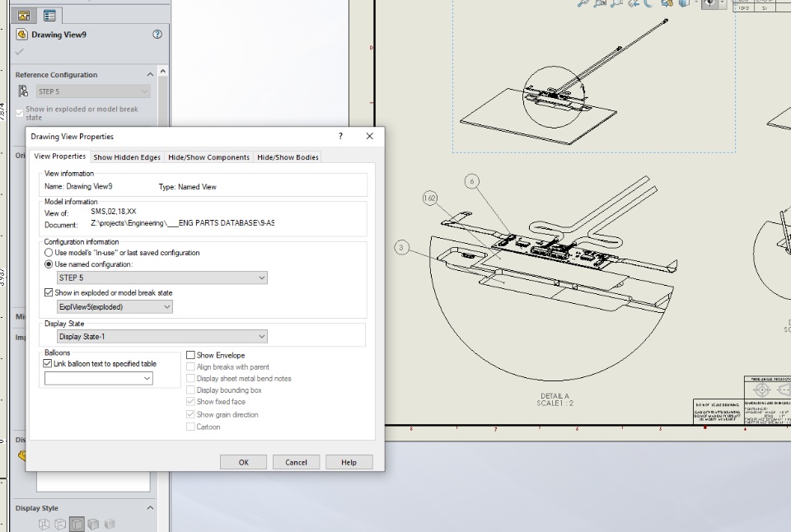Open the balloon table dropdown
This screenshot has height=532, width=791.
99,378
